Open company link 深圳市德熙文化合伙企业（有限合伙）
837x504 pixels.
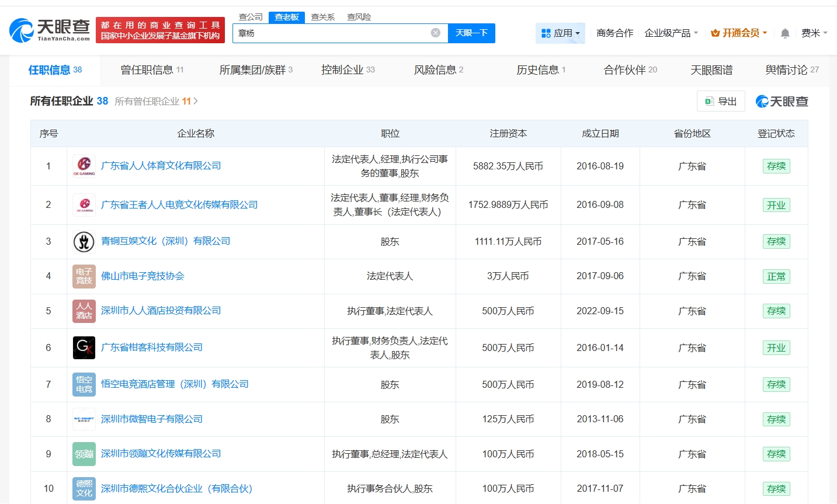tap(177, 489)
